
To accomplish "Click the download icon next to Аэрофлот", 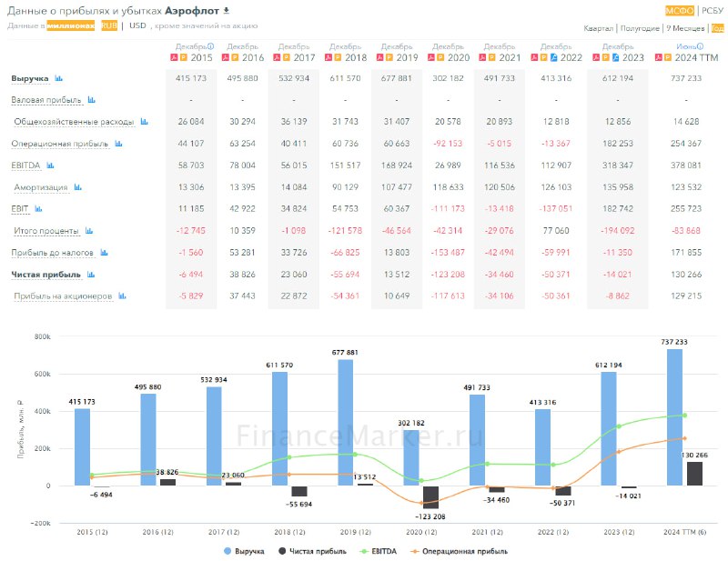I will tap(227, 10).
